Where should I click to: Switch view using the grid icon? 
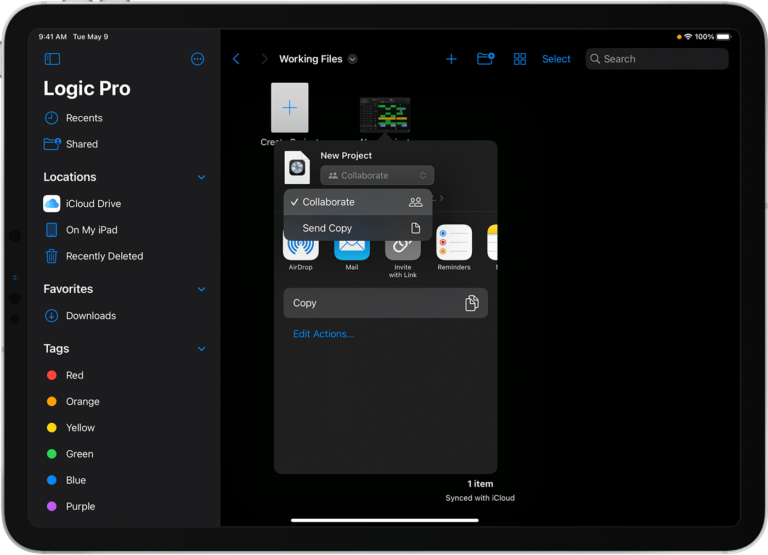coord(520,59)
